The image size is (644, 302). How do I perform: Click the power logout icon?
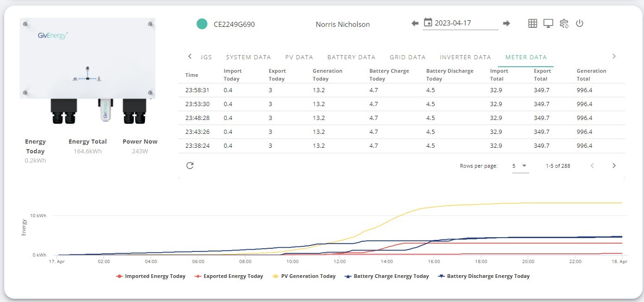pos(579,23)
